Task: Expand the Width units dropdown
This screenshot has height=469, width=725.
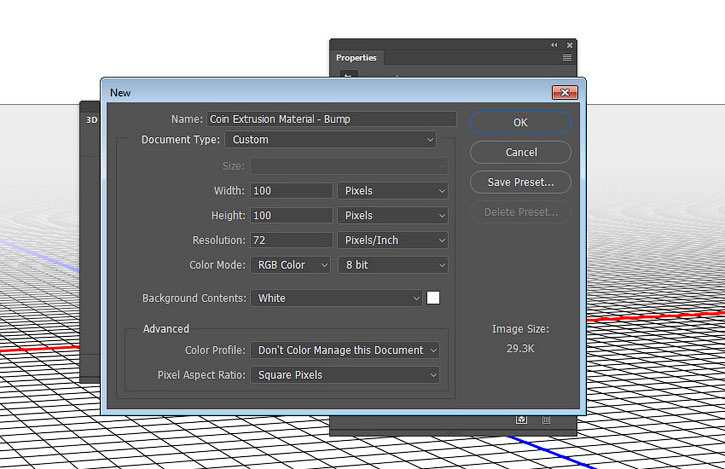Action: [393, 190]
